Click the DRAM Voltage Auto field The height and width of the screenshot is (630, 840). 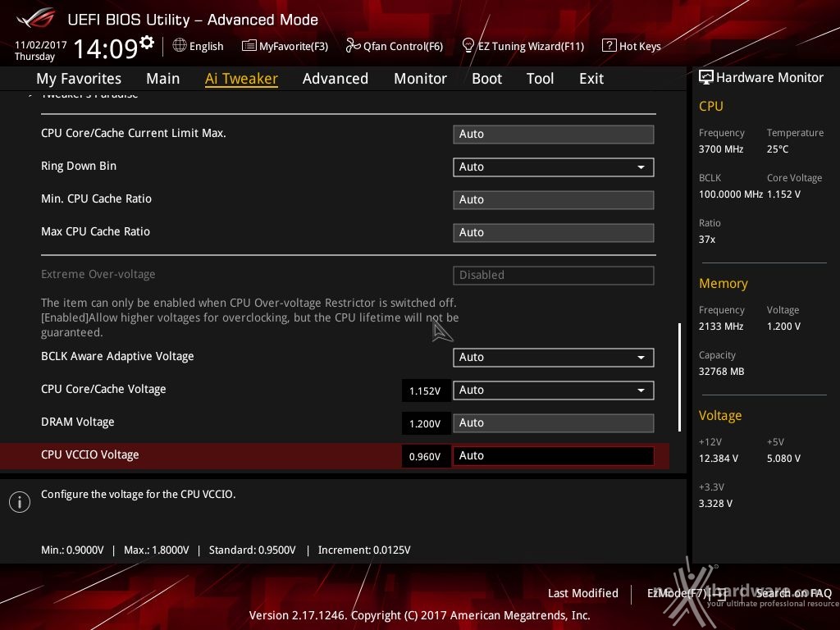point(554,423)
